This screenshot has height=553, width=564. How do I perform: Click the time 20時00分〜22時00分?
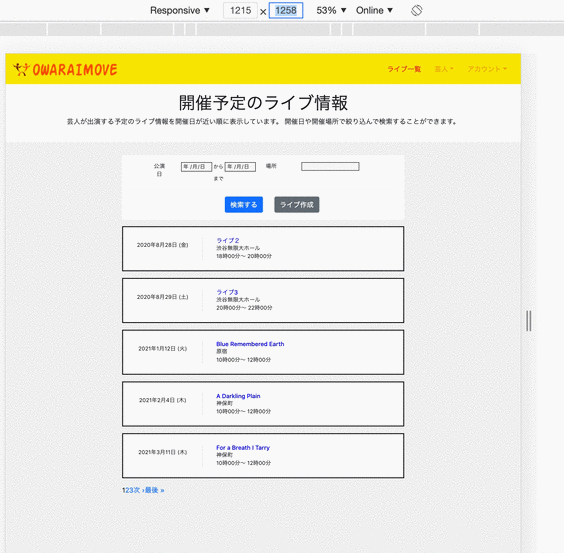coord(244,308)
